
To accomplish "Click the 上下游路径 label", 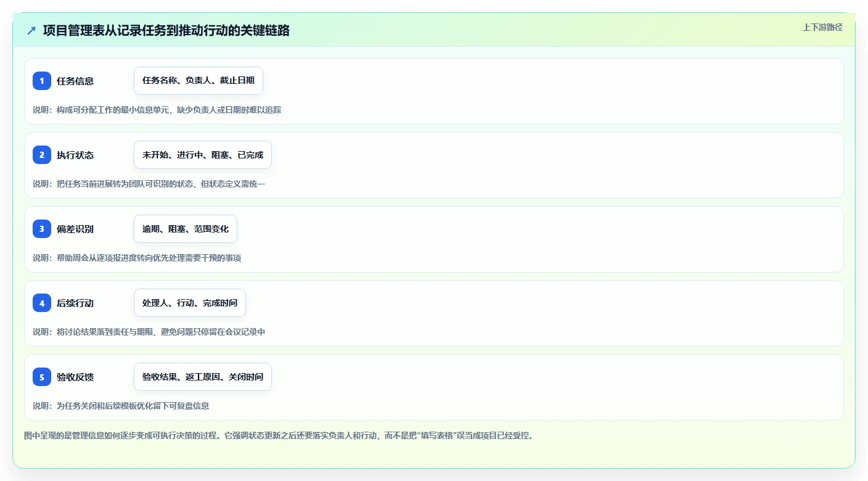I will (822, 27).
